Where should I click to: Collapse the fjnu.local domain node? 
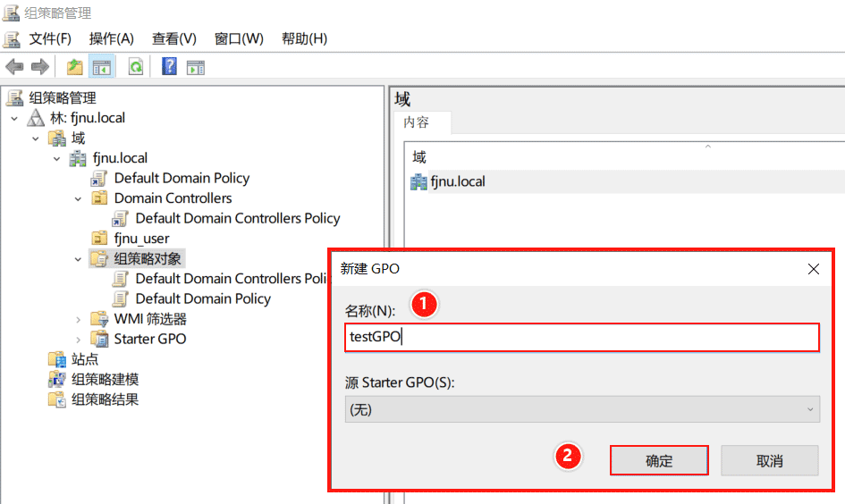pos(56,158)
